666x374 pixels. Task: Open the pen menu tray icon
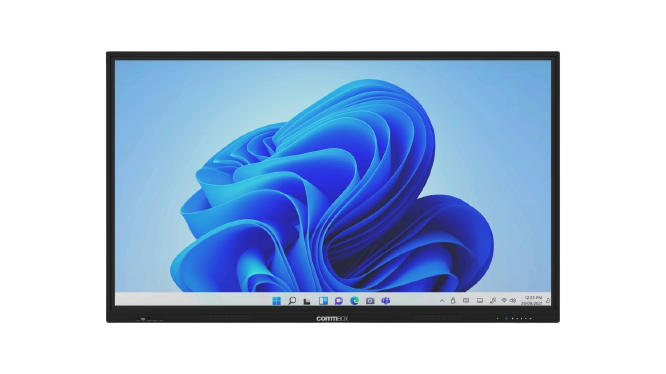(x=493, y=301)
